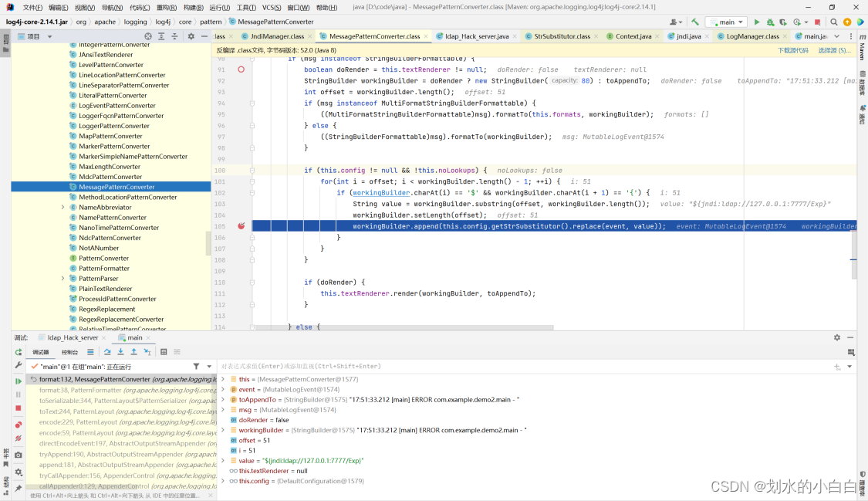Toggle breakpoint on line 91
The height and width of the screenshot is (501, 868).
[241, 69]
